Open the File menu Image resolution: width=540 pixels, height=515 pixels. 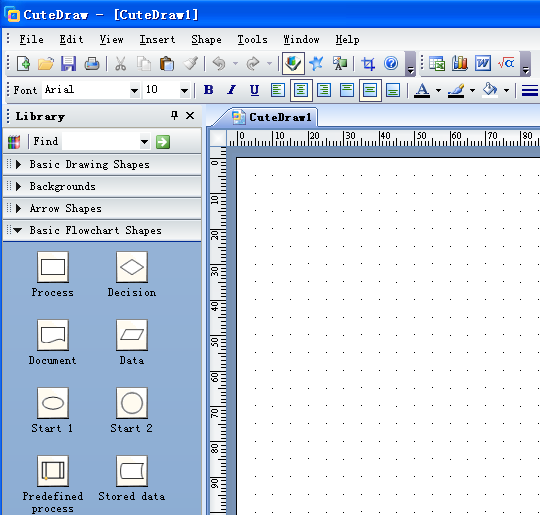click(31, 40)
